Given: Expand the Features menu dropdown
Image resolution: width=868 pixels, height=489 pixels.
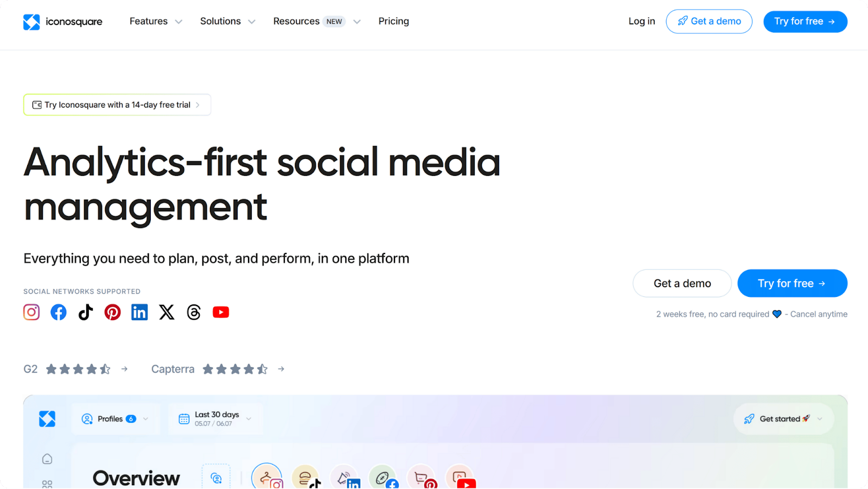Looking at the screenshot, I should coord(155,21).
